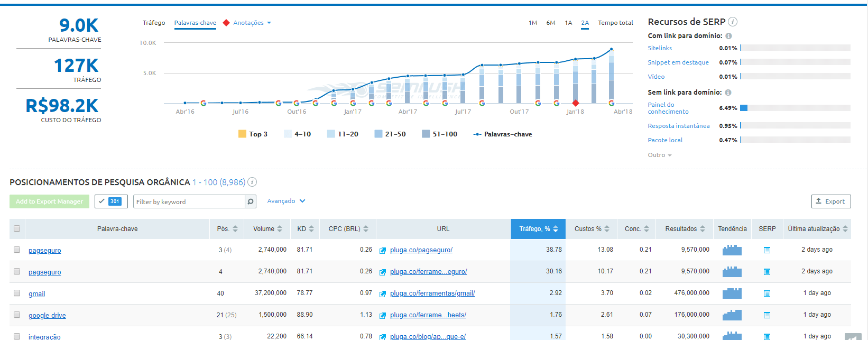Select the 1M time range

533,23
